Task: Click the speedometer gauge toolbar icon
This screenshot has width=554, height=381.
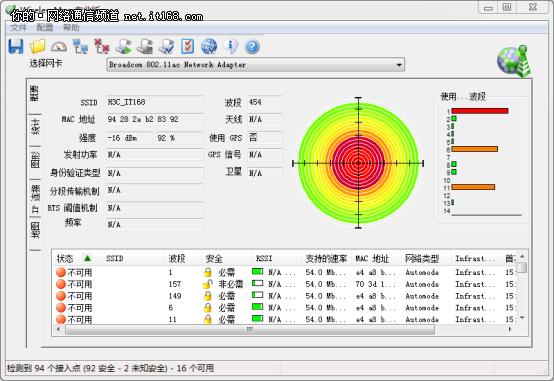Action: click(x=59, y=46)
